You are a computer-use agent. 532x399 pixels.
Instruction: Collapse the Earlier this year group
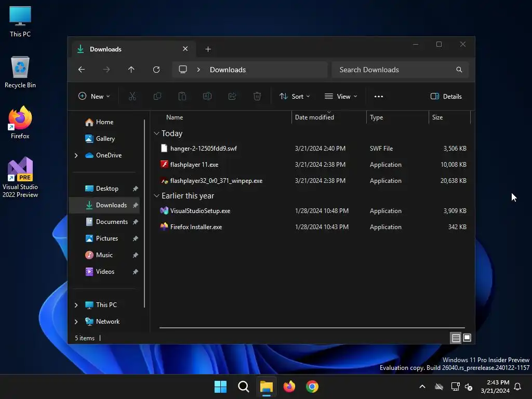click(156, 196)
